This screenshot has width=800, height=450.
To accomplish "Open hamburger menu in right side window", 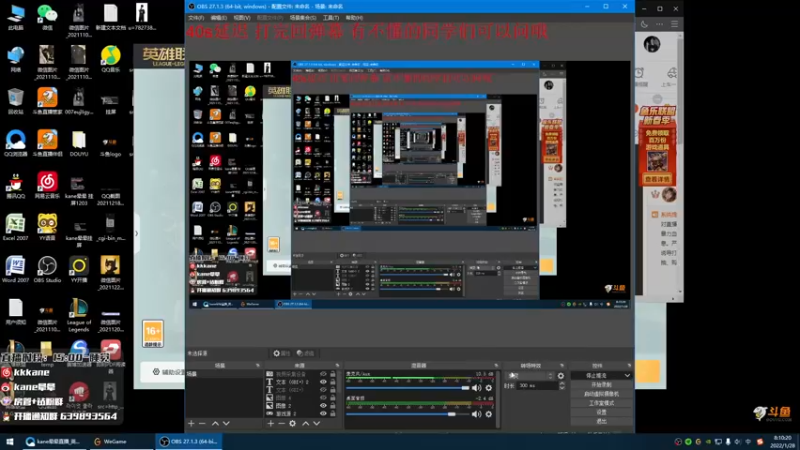I will point(674,24).
